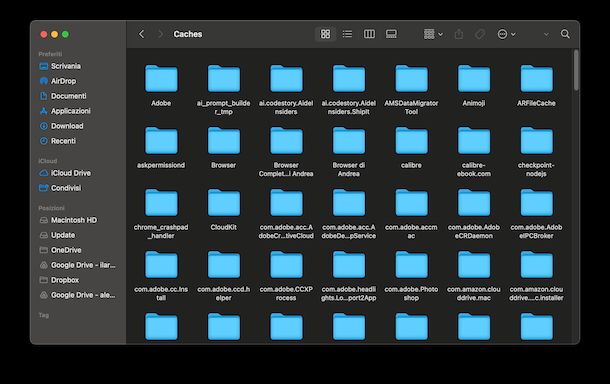This screenshot has width=610, height=384.
Task: Select the Adobe folder
Action: click(161, 79)
